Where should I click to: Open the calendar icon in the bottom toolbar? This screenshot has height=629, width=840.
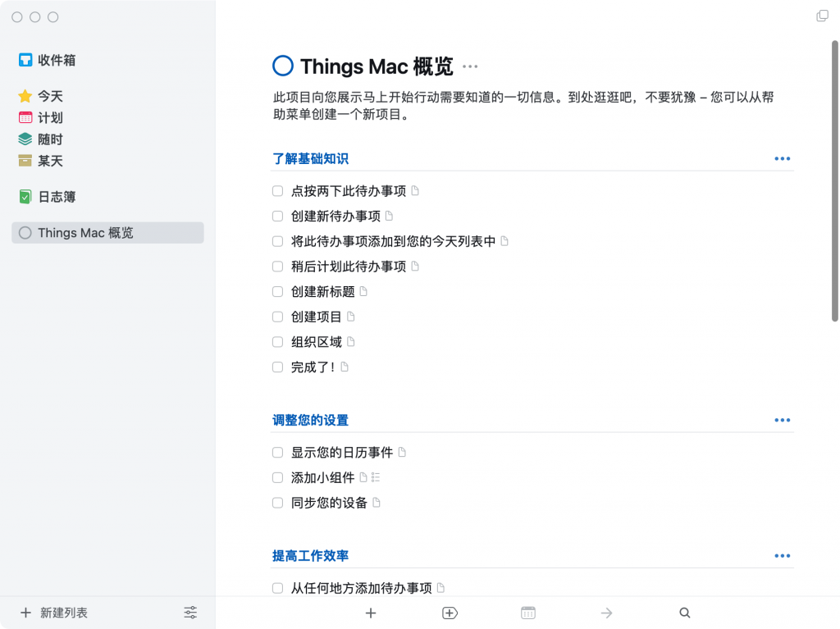tap(527, 613)
